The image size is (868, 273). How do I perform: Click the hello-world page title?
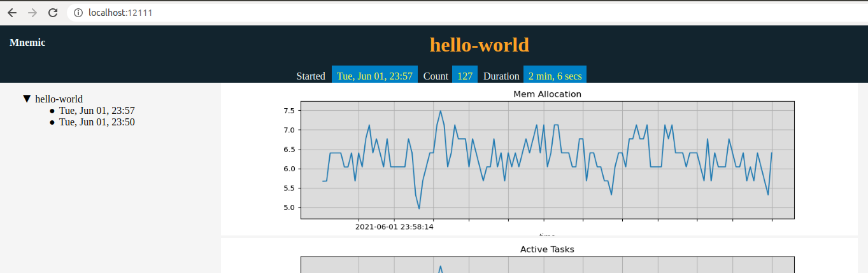pyautogui.click(x=480, y=45)
